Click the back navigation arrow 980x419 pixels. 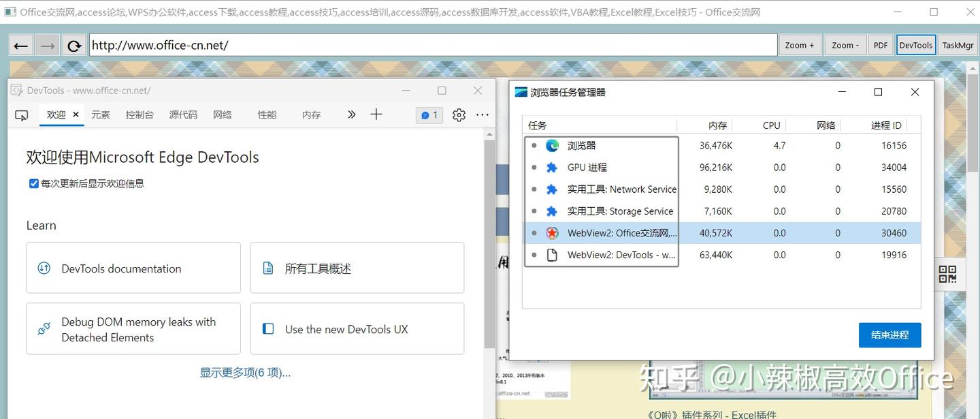pos(20,44)
